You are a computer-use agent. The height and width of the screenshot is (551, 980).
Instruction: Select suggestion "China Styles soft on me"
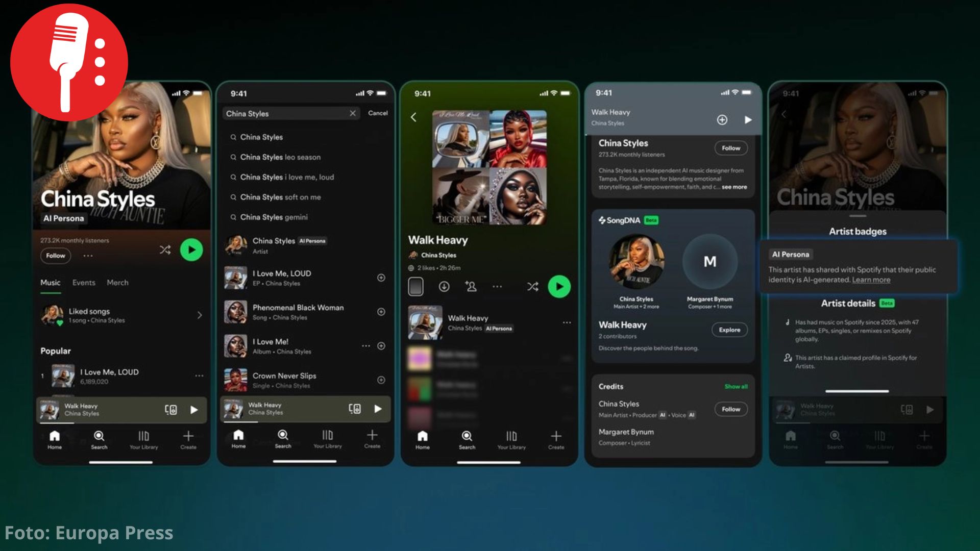tap(280, 197)
